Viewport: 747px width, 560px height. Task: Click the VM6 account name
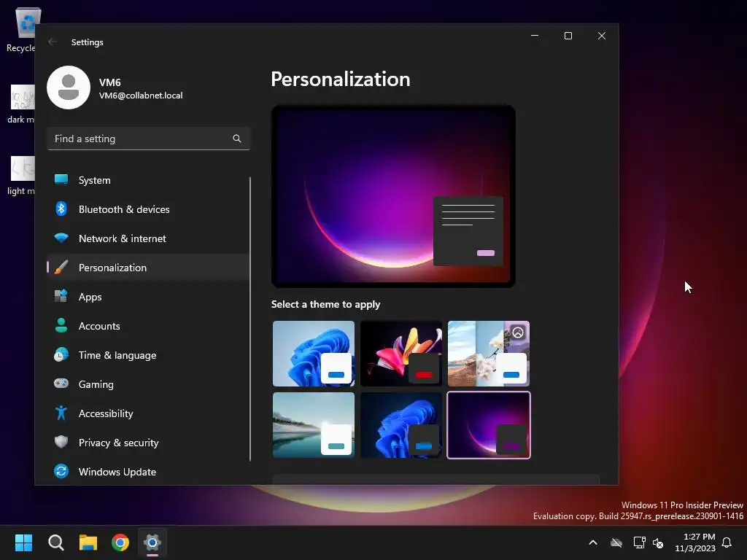pyautogui.click(x=109, y=82)
